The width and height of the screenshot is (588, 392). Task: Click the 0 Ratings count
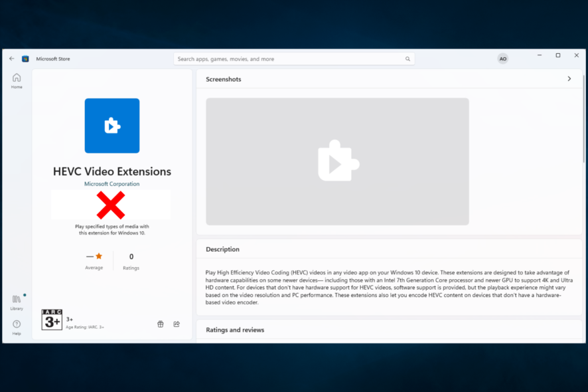(x=131, y=261)
